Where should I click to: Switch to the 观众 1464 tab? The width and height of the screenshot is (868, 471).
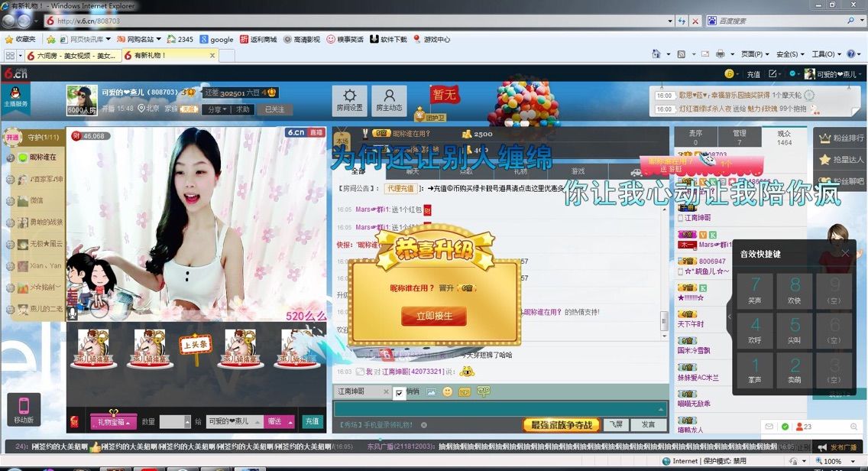click(784, 138)
